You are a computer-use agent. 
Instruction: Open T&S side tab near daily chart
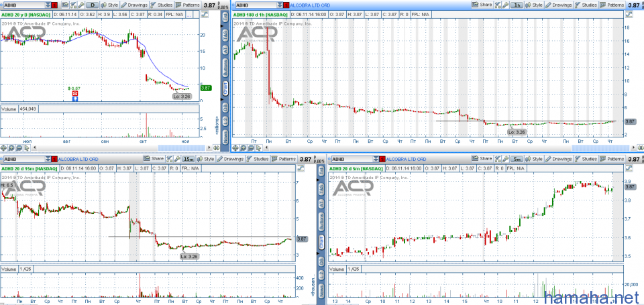[225, 36]
